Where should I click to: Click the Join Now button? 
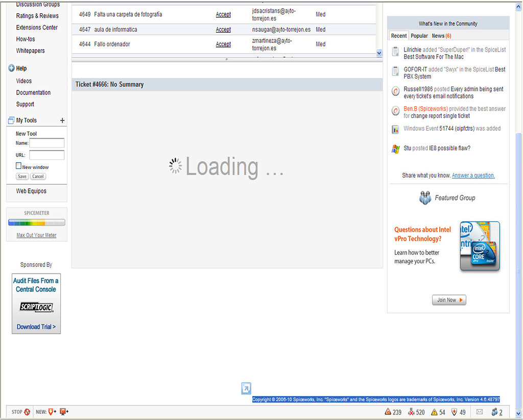click(x=449, y=300)
